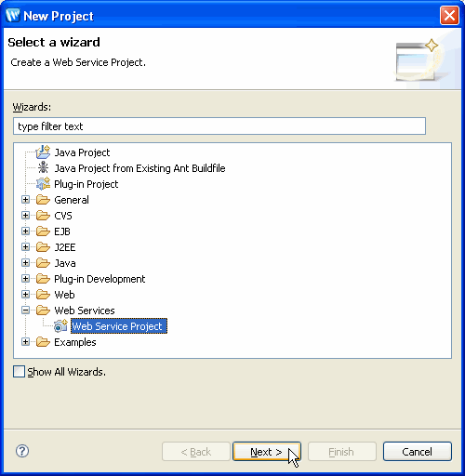465x476 pixels.
Task: Select the Plug-in Project icon
Action: pos(43,184)
